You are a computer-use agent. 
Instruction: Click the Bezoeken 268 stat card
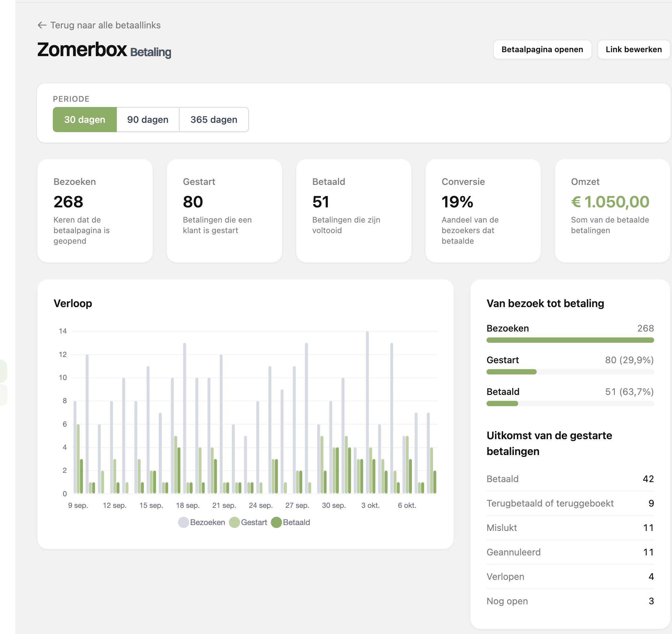click(95, 211)
